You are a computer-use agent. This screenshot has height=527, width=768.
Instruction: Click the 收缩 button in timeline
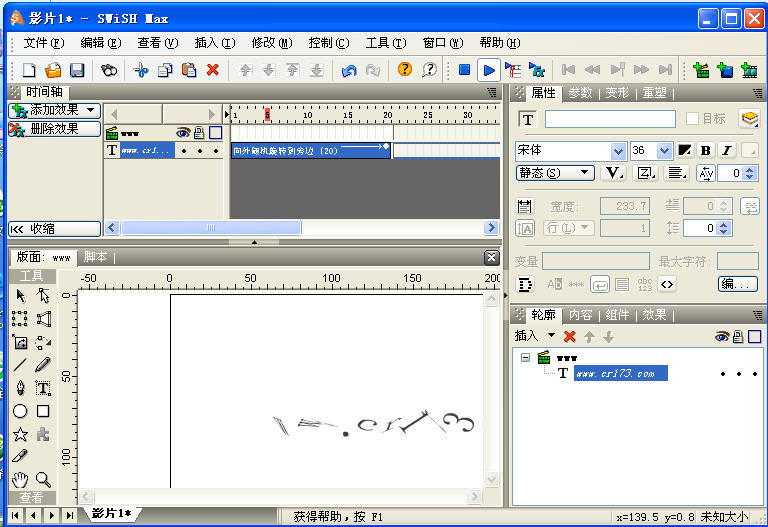(54, 229)
